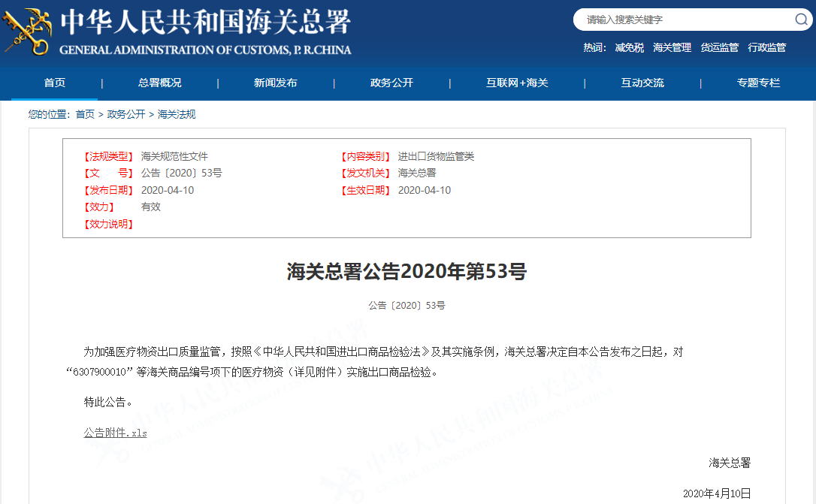Click hot word 减免税
Viewport: 816px width, 504px height.
(x=629, y=47)
